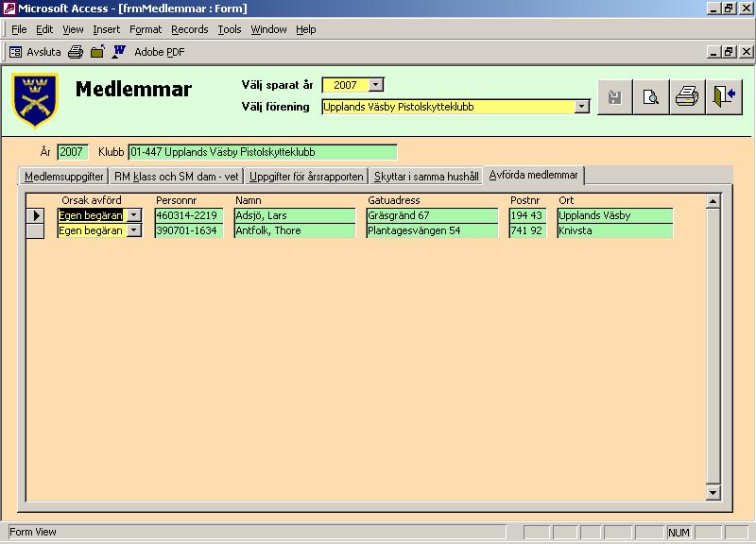Click the folder icon in the toolbar
The width and height of the screenshot is (756, 544).
[x=97, y=52]
